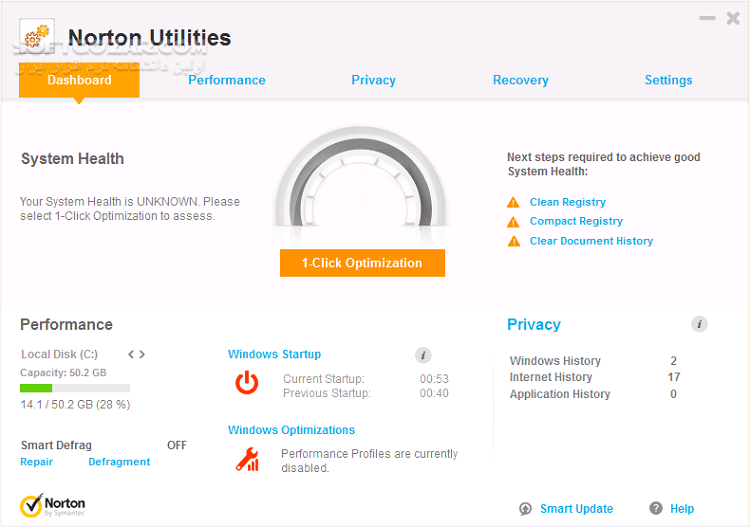Viewport: 750px width, 527px height.
Task: Click the 14.1 / 50.2 GB usage text
Action: click(75, 405)
